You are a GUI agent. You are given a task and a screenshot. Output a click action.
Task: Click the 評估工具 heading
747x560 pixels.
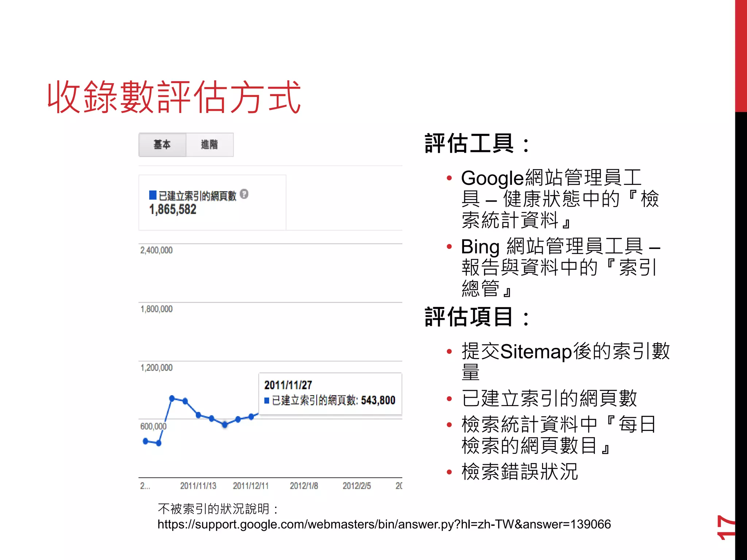(477, 144)
